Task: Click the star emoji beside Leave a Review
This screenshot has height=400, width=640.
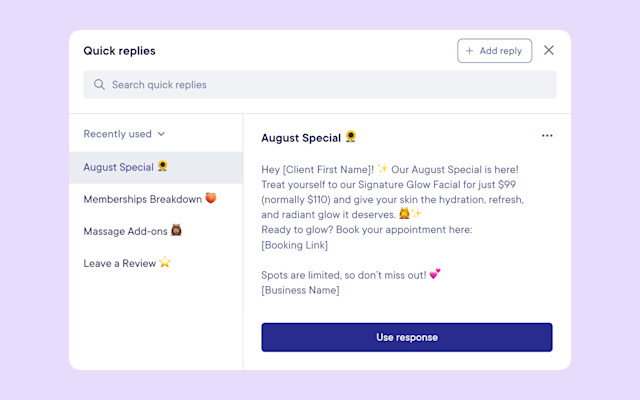Action: [165, 262]
